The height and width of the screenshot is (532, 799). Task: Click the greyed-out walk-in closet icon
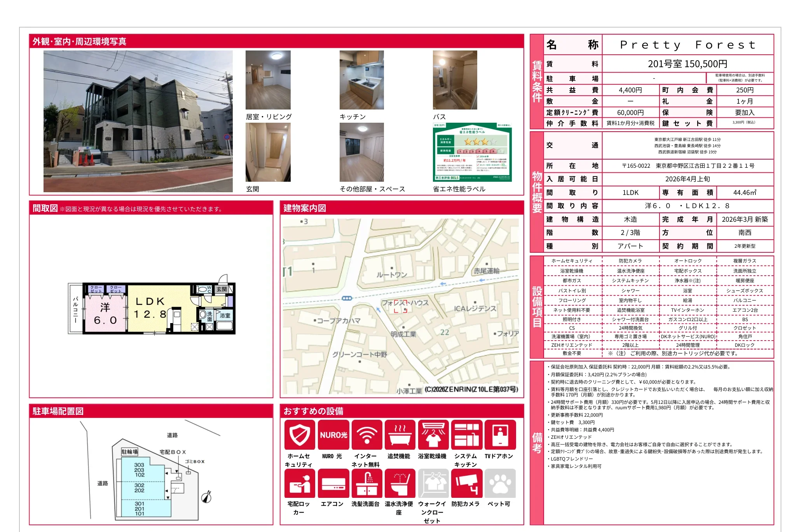click(433, 483)
